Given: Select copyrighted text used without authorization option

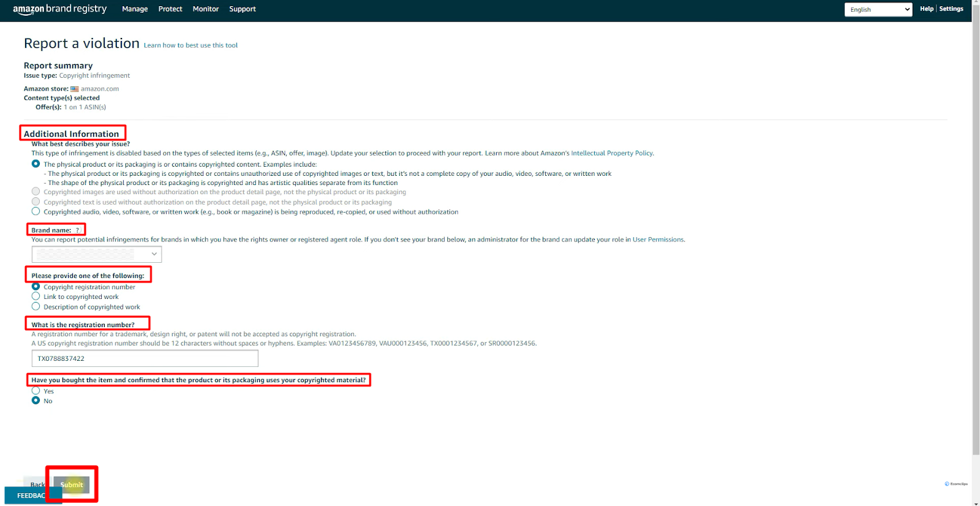Looking at the screenshot, I should tap(36, 202).
